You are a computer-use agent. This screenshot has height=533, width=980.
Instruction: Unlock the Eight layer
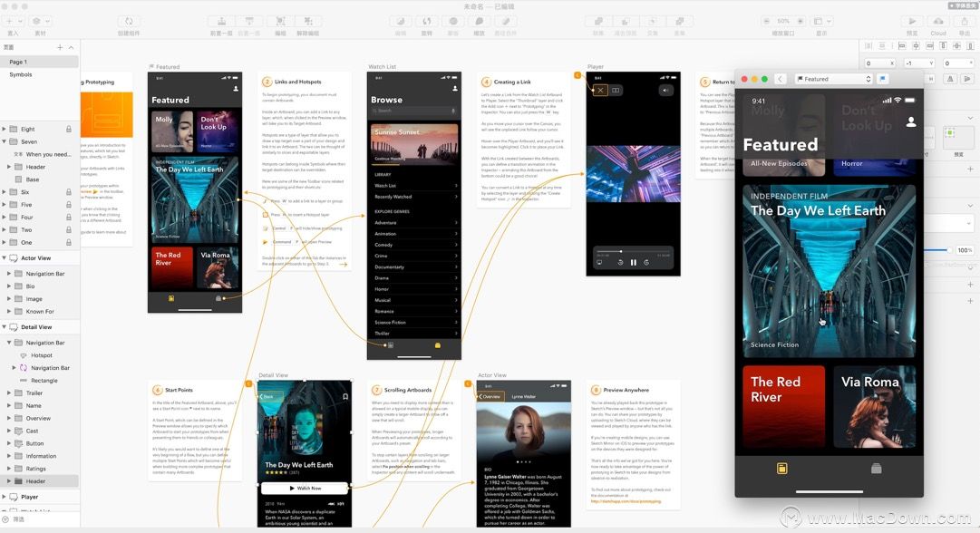point(69,130)
